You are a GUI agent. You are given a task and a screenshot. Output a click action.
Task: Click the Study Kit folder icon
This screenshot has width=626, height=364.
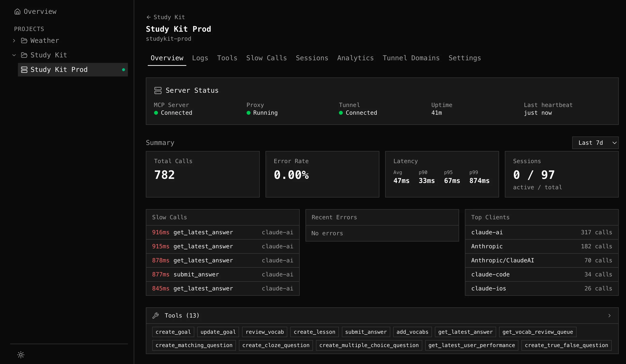tap(24, 55)
